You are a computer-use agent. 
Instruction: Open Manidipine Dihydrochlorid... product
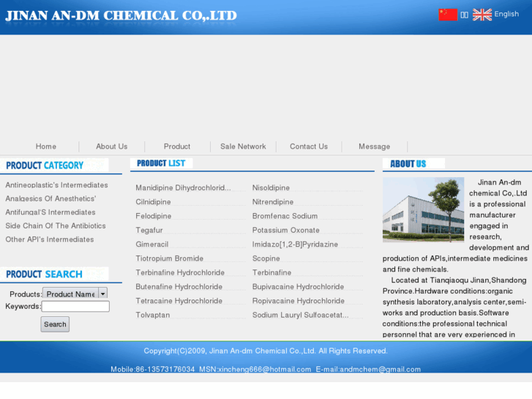(183, 187)
